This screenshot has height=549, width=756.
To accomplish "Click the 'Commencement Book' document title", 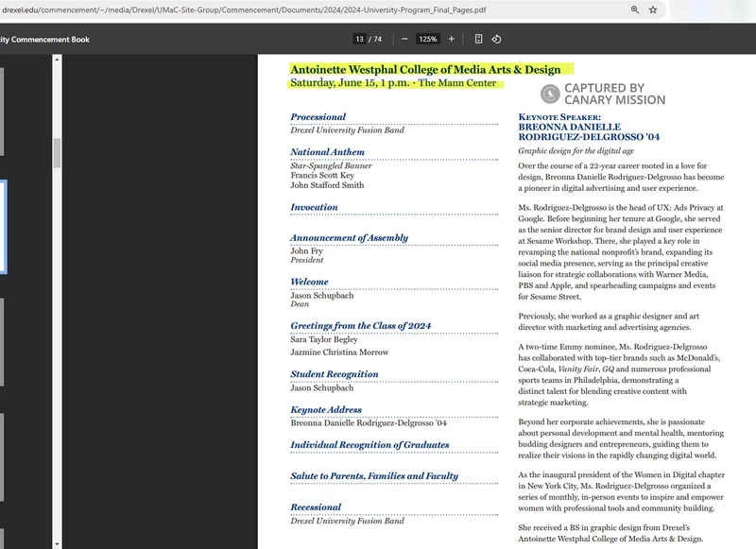I will click(x=44, y=40).
